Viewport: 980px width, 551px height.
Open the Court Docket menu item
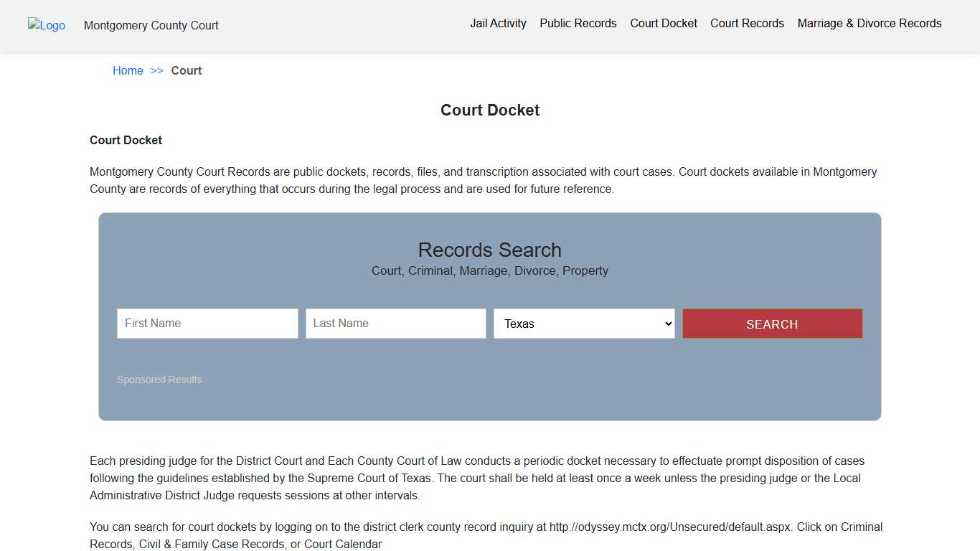pyautogui.click(x=663, y=23)
